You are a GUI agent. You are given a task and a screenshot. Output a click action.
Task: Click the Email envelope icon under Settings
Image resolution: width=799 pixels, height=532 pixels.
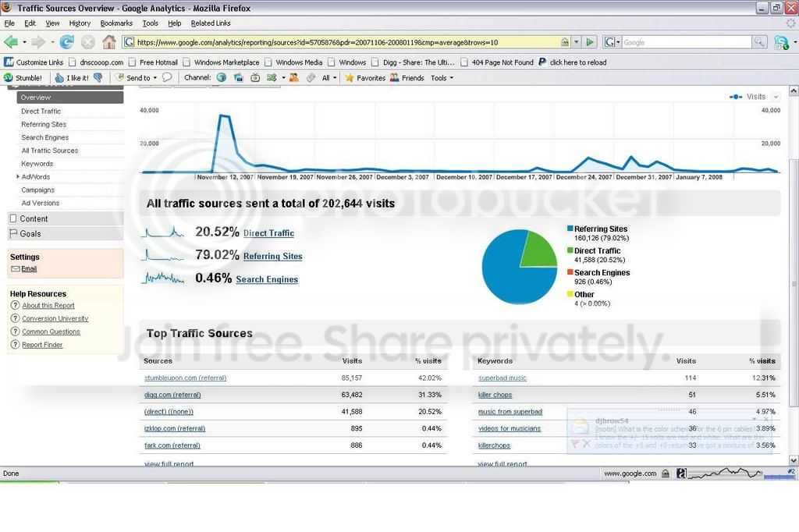[x=16, y=269]
